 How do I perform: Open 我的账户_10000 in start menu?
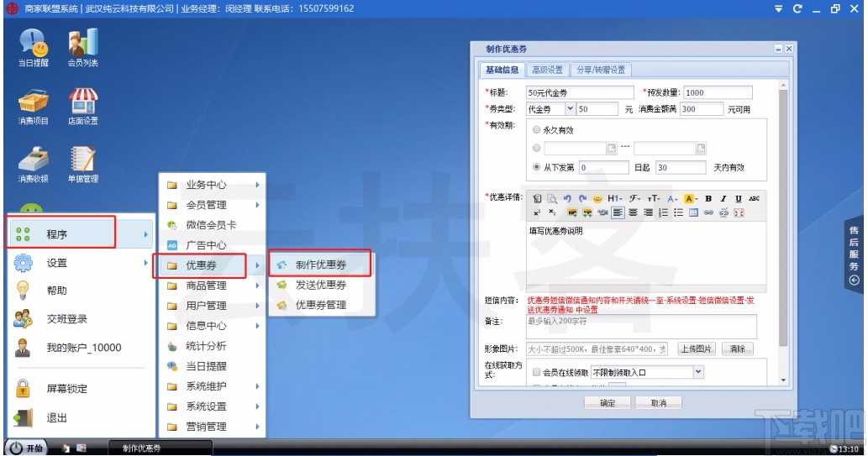(83, 348)
